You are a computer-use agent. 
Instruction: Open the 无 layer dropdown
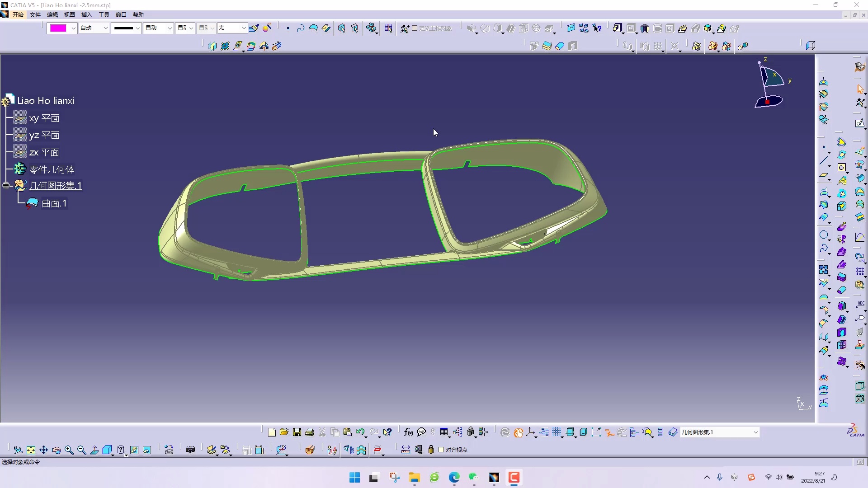pyautogui.click(x=243, y=28)
